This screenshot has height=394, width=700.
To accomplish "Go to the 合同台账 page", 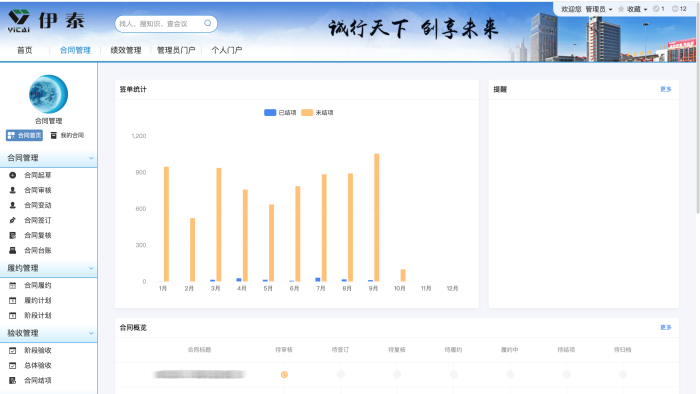I will 38,250.
